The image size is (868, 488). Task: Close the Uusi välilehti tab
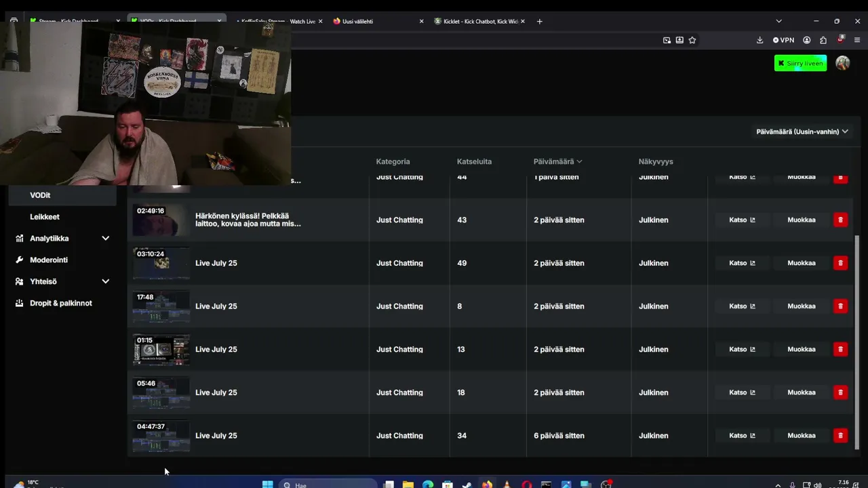(x=421, y=21)
